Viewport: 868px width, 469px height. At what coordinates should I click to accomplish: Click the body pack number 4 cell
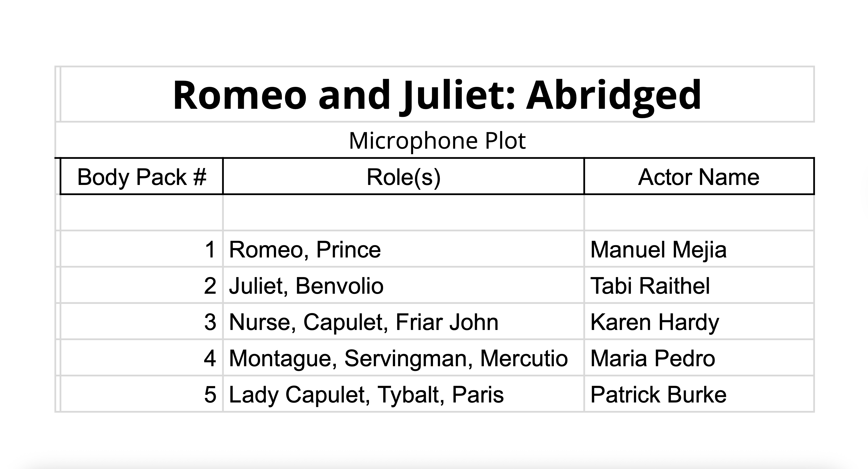point(142,358)
